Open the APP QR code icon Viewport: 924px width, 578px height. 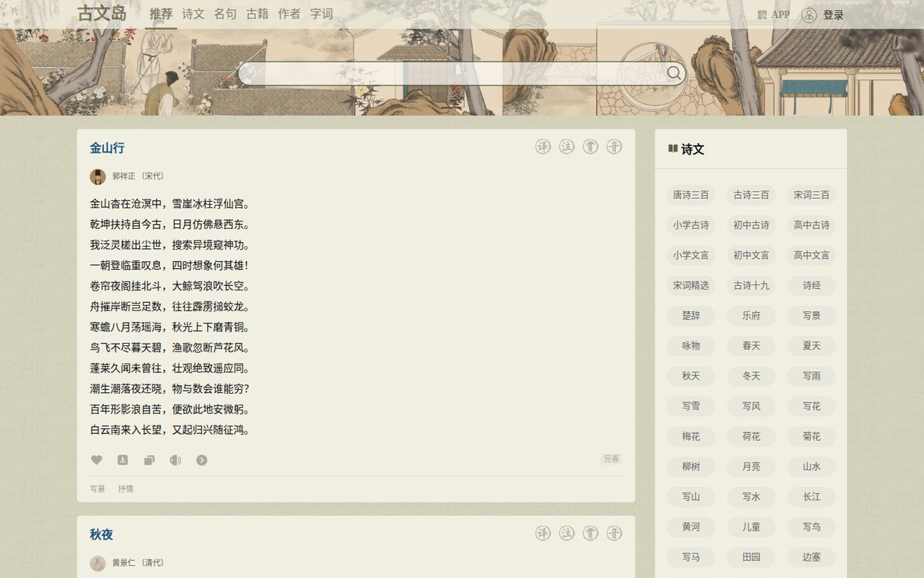(762, 15)
